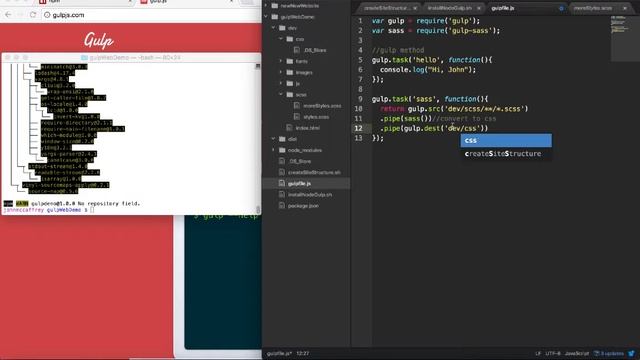Expand the newNewWebsite project folder
The image size is (640, 360).
coord(267,6)
